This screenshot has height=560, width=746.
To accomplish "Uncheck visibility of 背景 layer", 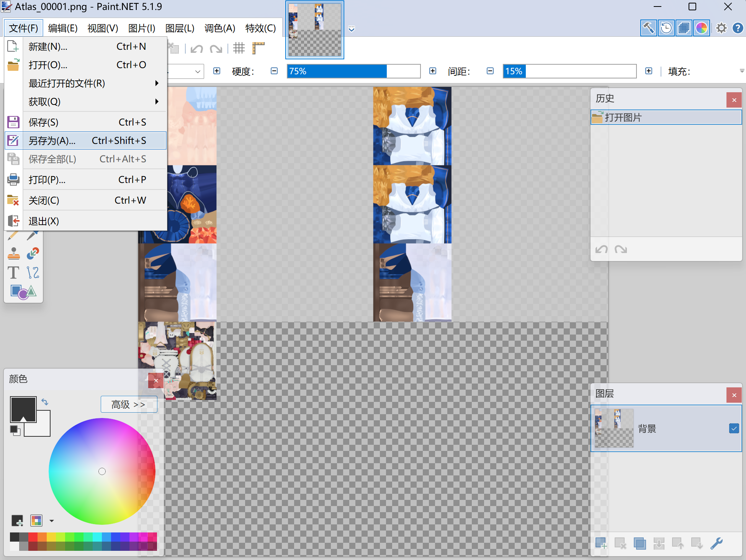I will 733,428.
